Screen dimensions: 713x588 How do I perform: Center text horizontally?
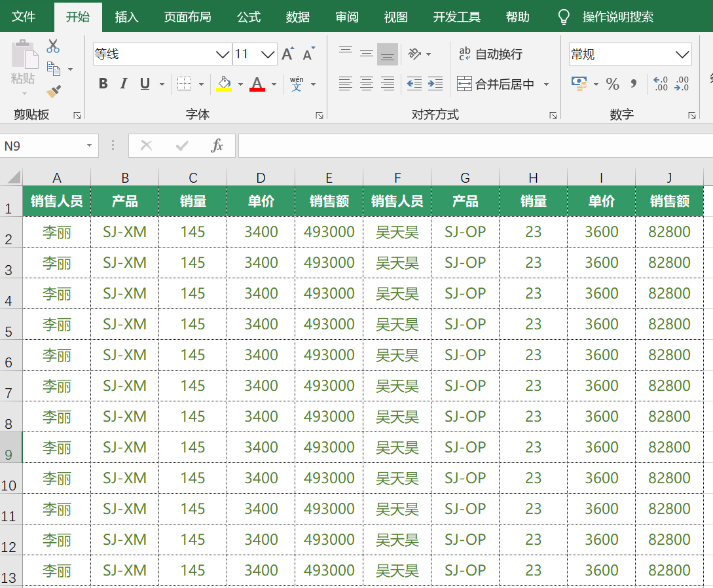(367, 84)
